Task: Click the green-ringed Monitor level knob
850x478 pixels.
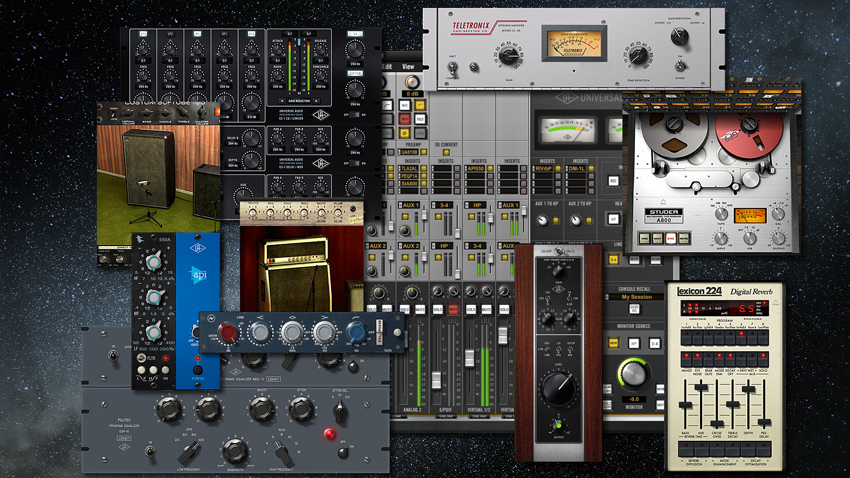Action: (x=633, y=374)
